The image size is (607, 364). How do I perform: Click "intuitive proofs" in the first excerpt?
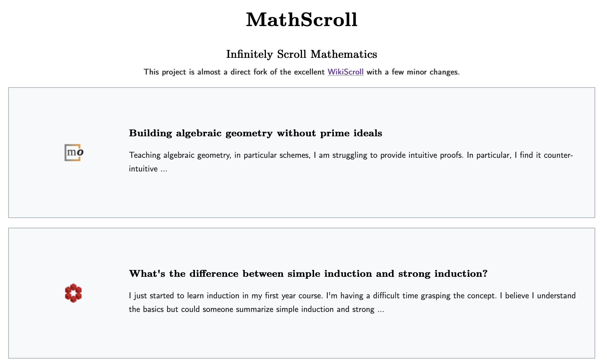tap(436, 155)
